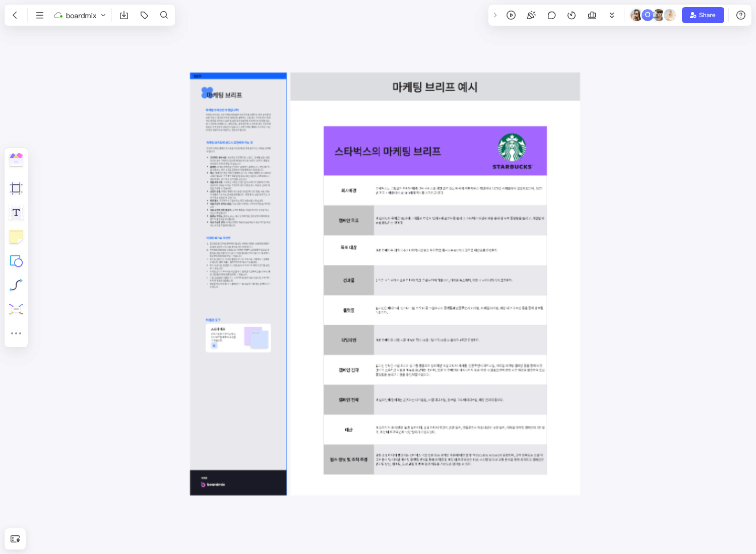
Task: Go back with the left arrow icon
Action: [15, 15]
